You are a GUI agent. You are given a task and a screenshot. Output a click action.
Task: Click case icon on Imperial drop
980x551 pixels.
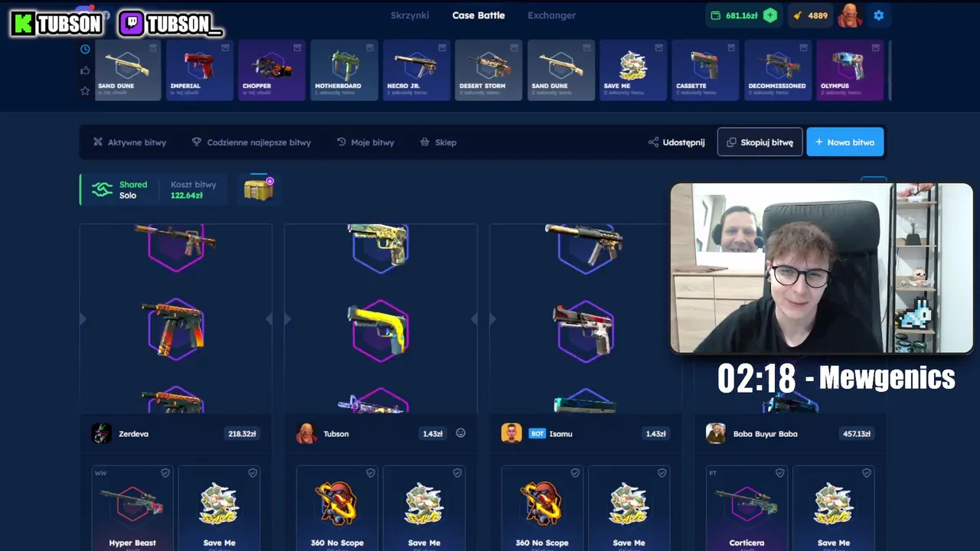(x=225, y=47)
